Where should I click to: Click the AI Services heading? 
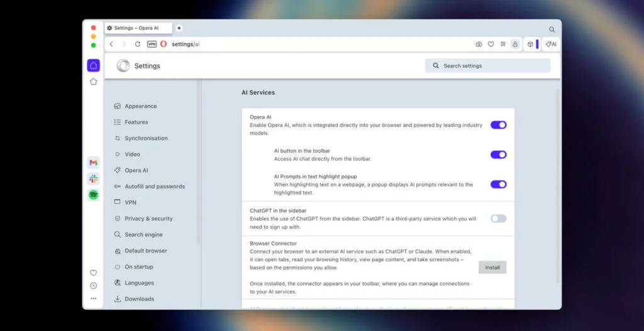click(x=258, y=93)
